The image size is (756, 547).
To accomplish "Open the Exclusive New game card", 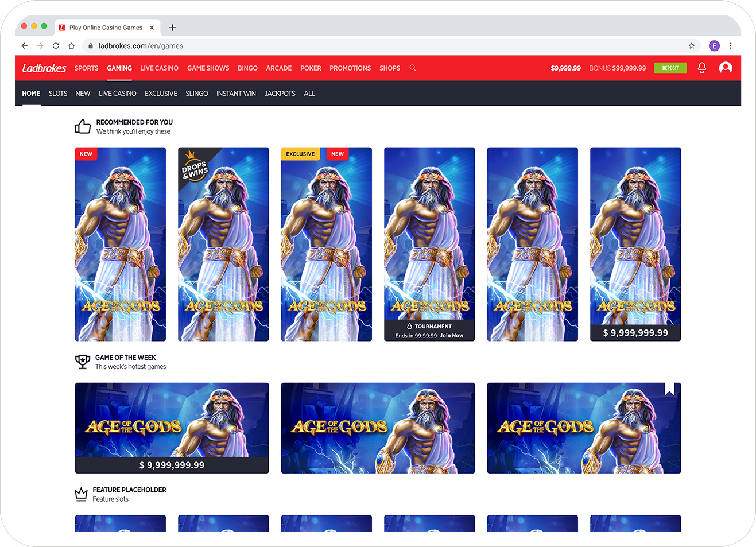I will 327,245.
